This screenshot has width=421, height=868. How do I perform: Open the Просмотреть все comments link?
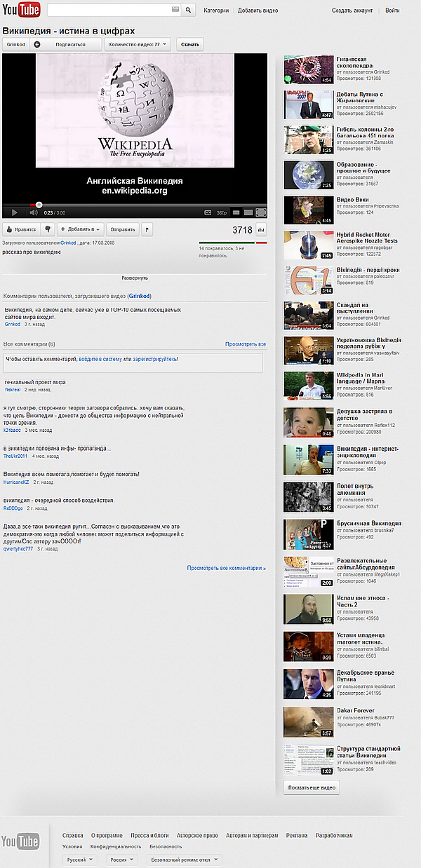(246, 344)
